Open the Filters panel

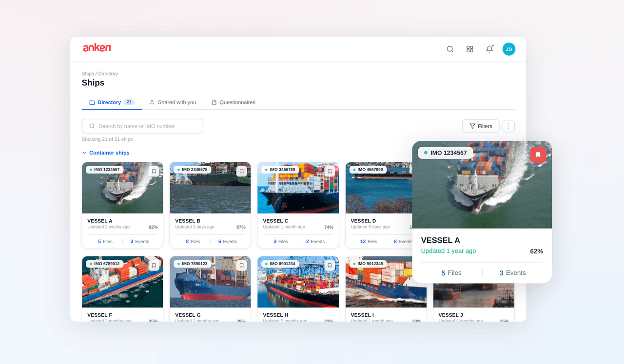[481, 126]
